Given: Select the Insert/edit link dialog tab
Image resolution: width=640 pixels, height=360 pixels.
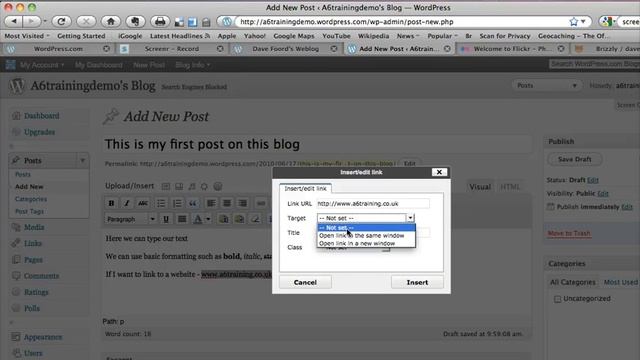Looking at the screenshot, I should pyautogui.click(x=305, y=189).
